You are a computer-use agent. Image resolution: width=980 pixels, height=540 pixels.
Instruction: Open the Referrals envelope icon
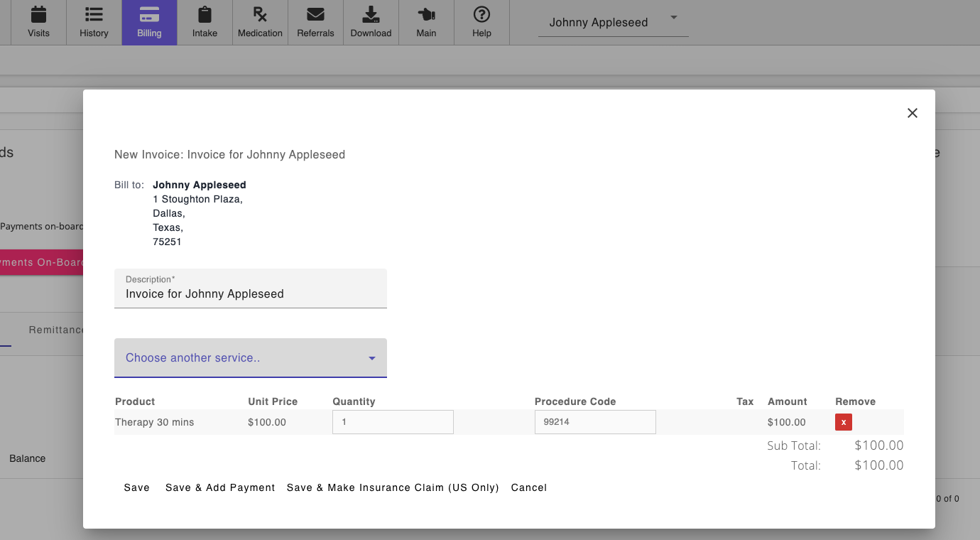tap(315, 21)
